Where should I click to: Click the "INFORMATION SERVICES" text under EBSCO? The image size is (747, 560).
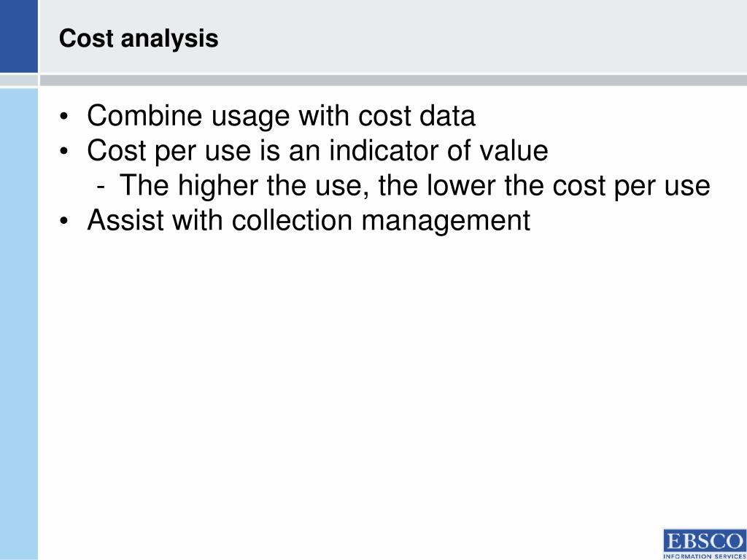coord(705,556)
